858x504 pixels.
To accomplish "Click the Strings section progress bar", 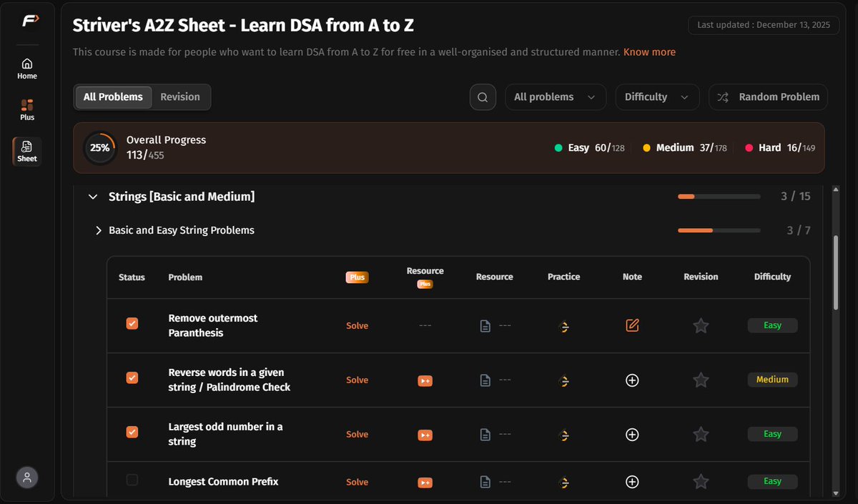I will tap(719, 196).
